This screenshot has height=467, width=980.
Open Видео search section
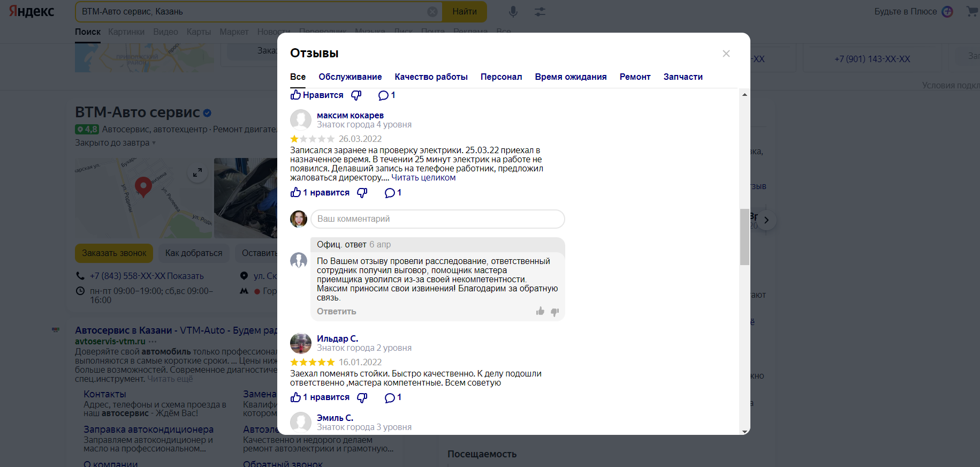165,32
